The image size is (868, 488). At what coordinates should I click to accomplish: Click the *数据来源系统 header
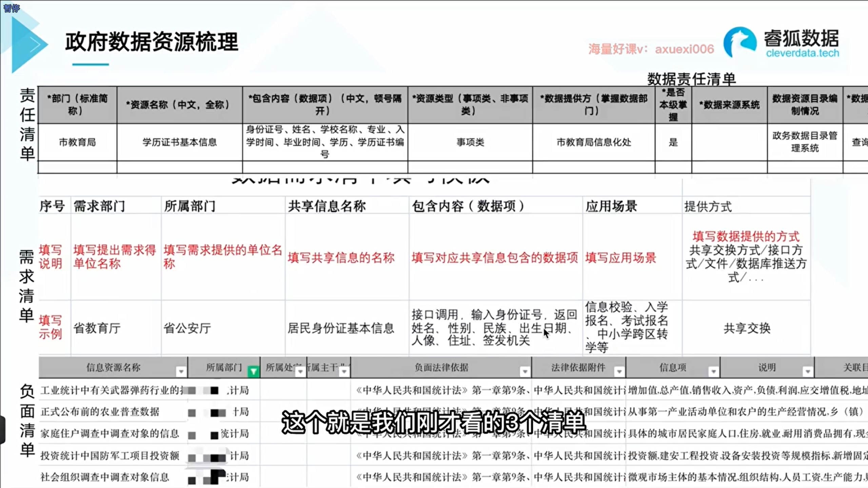729,105
